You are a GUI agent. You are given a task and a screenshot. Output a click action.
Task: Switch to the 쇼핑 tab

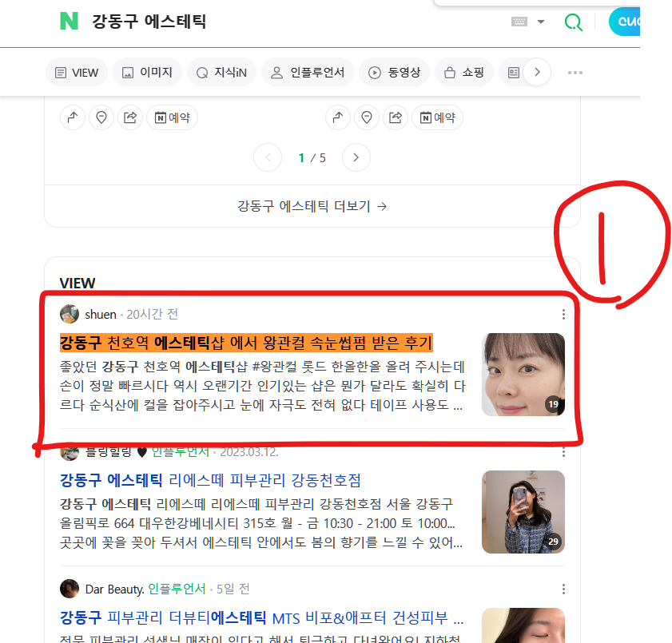464,73
